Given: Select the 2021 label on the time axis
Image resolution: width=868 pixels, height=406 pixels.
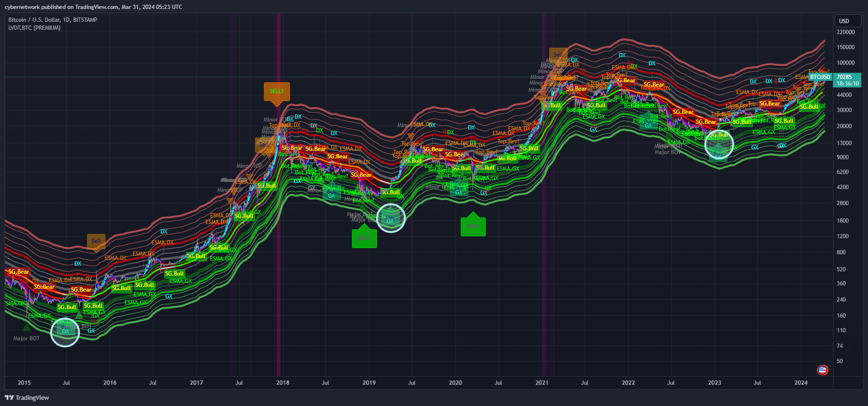Looking at the screenshot, I should pyautogui.click(x=542, y=383).
